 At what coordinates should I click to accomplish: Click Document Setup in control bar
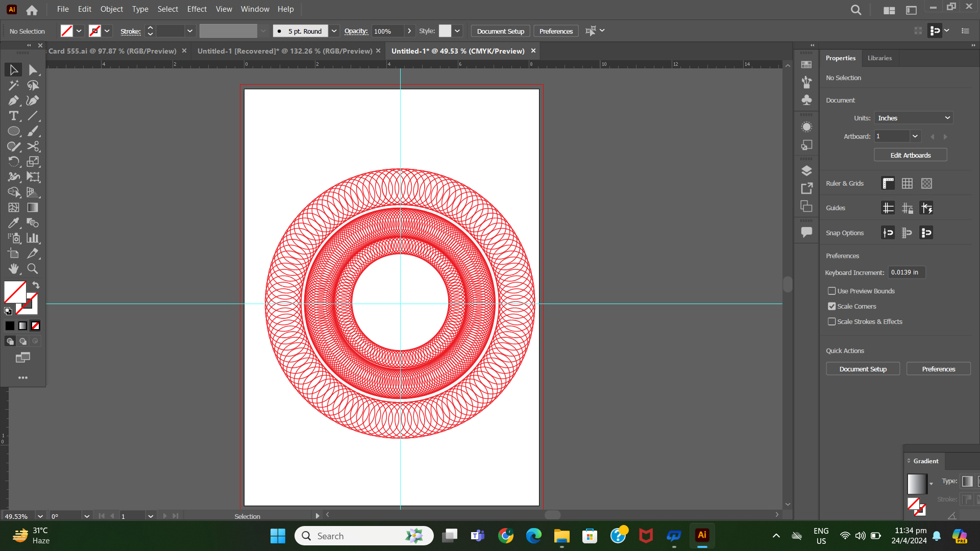click(x=501, y=31)
